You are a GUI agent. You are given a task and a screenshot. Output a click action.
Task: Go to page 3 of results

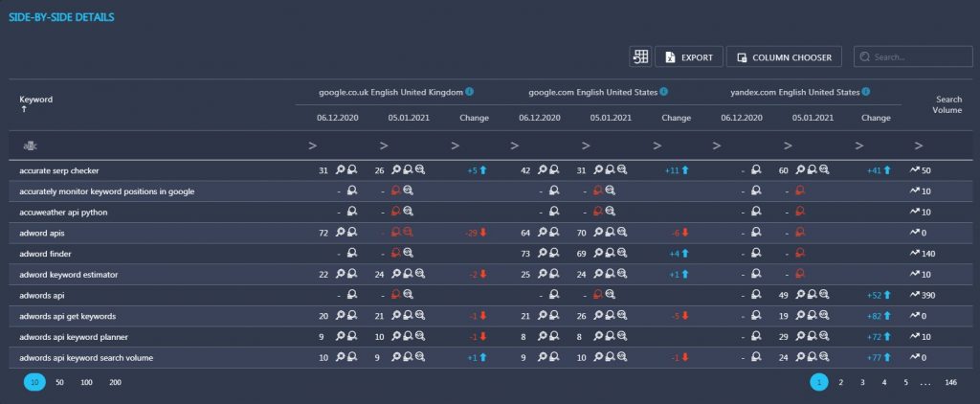[x=862, y=382]
